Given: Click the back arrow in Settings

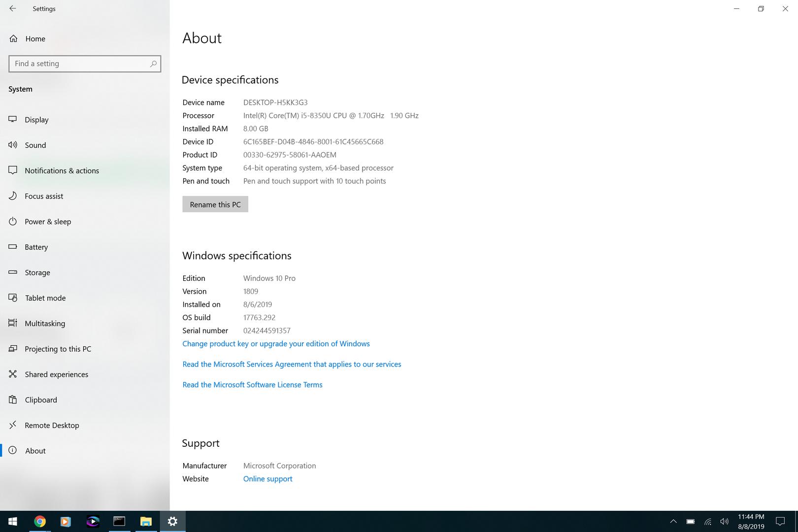Looking at the screenshot, I should 13,8.
